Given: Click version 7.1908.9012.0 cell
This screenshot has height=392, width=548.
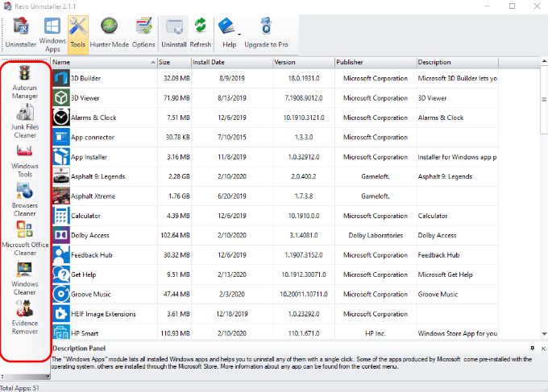Looking at the screenshot, I should [x=303, y=97].
